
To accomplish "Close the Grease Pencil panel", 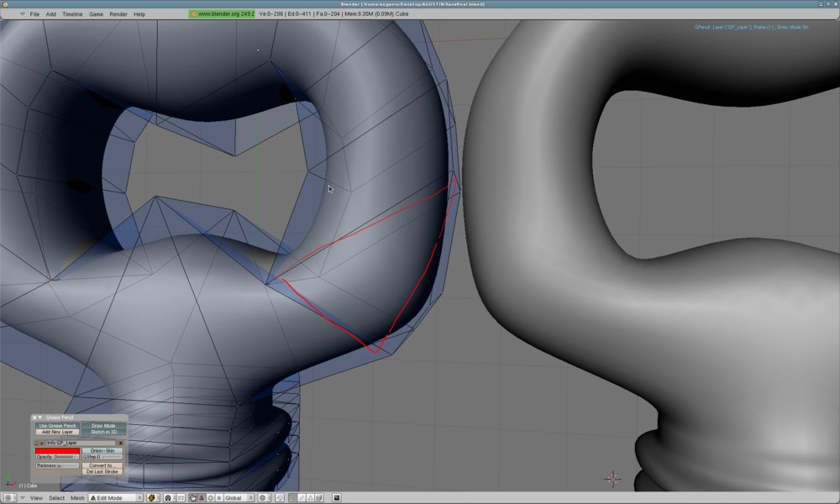I will point(34,417).
